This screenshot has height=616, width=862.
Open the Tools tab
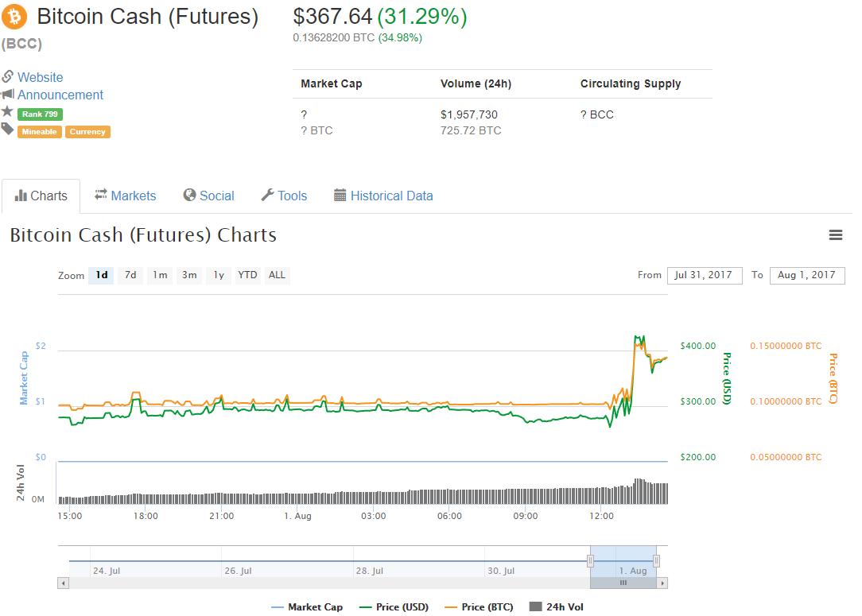(x=284, y=196)
